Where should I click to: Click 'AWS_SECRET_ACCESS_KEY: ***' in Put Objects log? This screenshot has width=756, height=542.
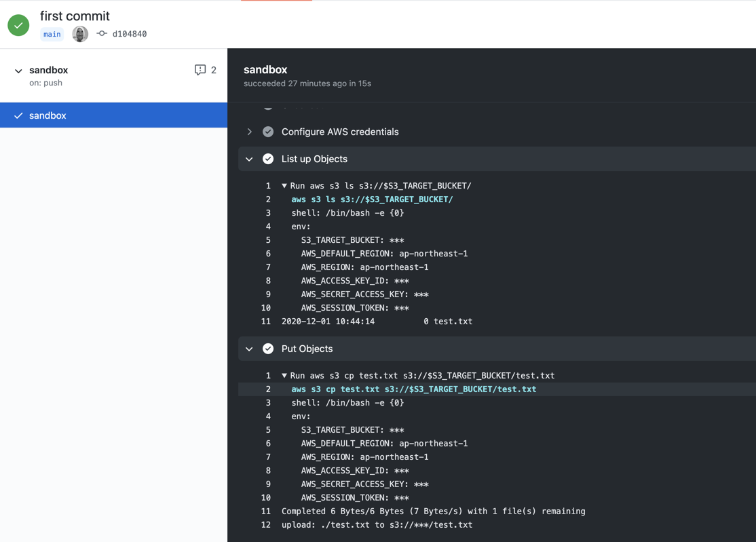point(364,484)
